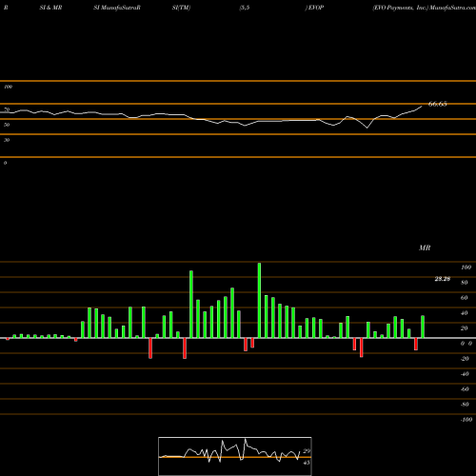Click the MR axis label 80
The height and width of the screenshot is (476, 476).
coord(465,283)
